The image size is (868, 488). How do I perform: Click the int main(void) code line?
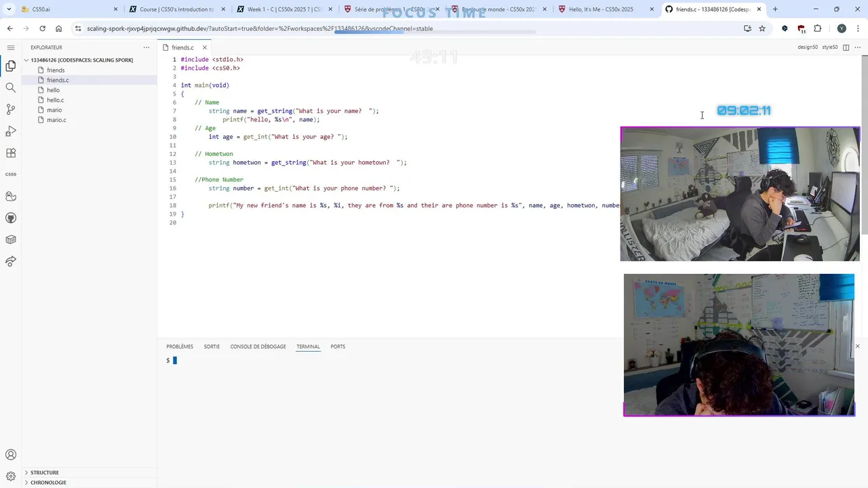coord(205,85)
